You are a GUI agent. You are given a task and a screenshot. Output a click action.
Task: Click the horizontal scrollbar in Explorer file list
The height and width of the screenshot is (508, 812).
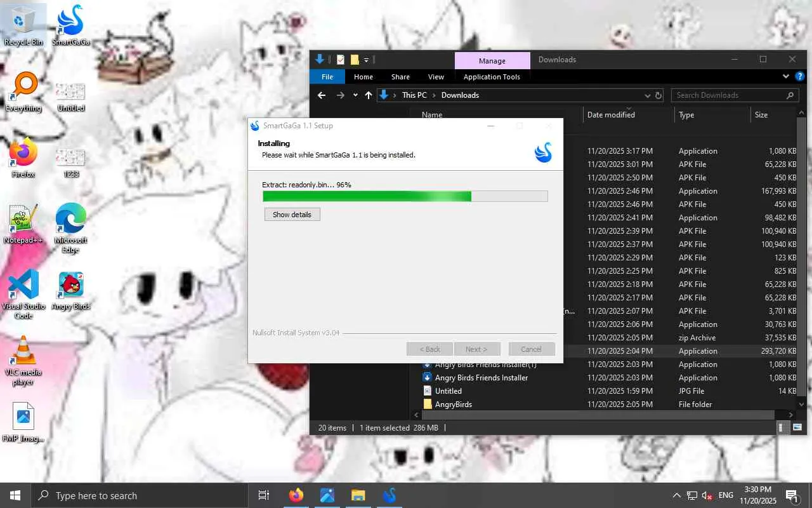[x=599, y=415]
